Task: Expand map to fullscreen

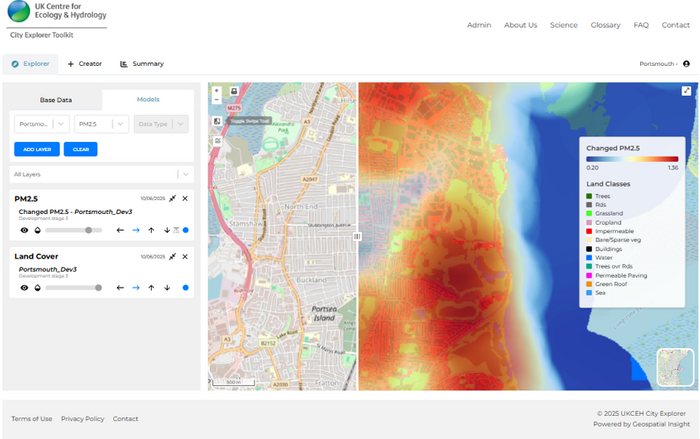Action: pos(687,91)
